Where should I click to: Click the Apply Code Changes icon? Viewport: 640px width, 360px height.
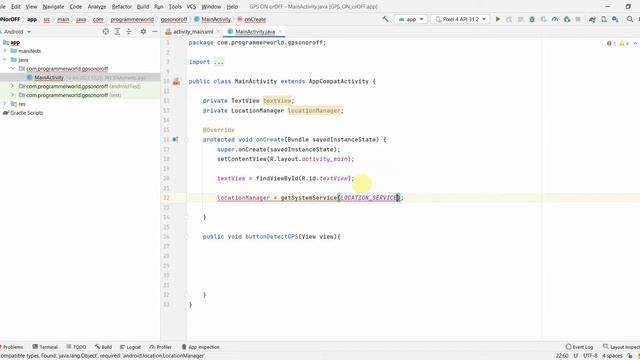(520, 19)
